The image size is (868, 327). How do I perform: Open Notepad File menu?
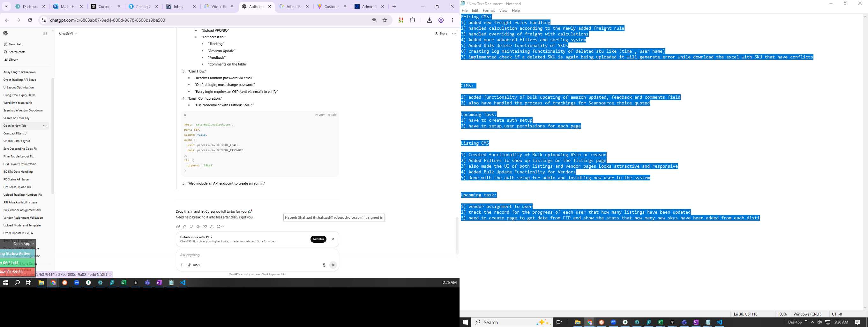[464, 11]
